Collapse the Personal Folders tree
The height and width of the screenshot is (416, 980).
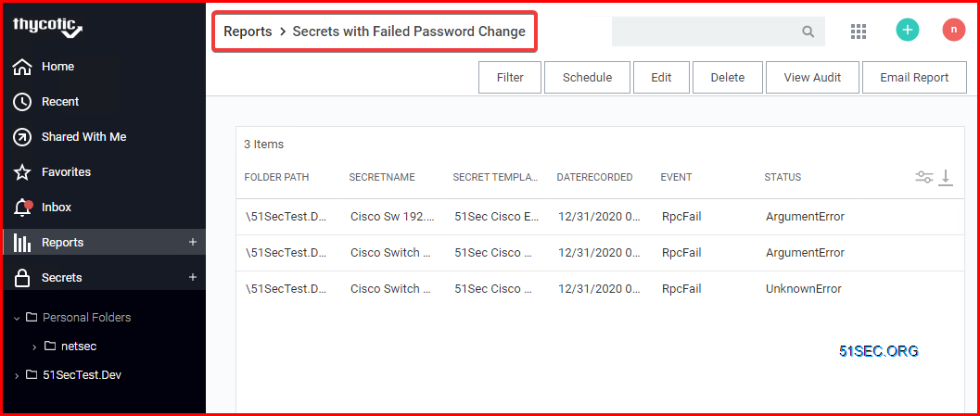(x=17, y=318)
